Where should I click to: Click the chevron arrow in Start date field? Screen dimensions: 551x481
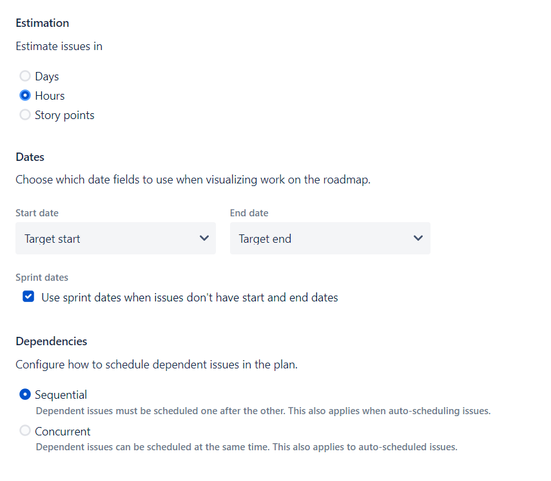click(x=204, y=238)
